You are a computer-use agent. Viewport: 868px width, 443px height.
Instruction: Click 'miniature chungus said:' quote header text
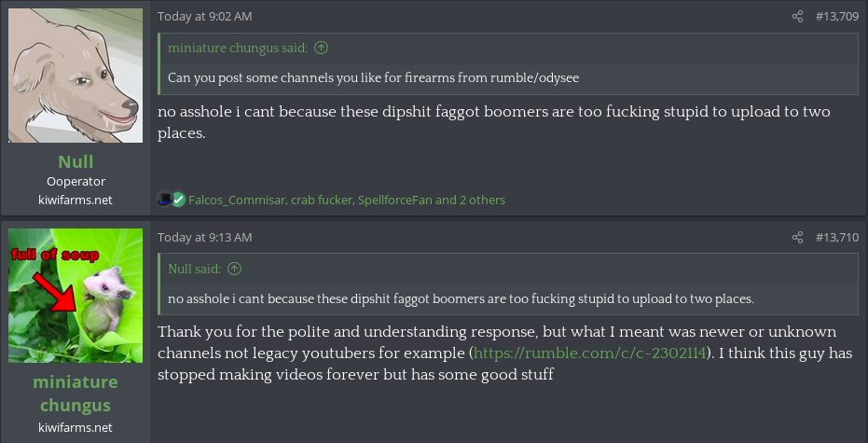click(x=239, y=48)
